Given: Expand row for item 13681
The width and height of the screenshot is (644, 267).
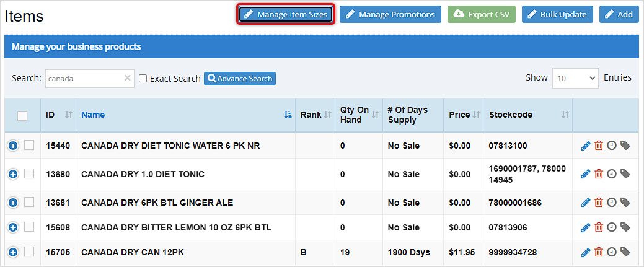Looking at the screenshot, I should [13, 203].
